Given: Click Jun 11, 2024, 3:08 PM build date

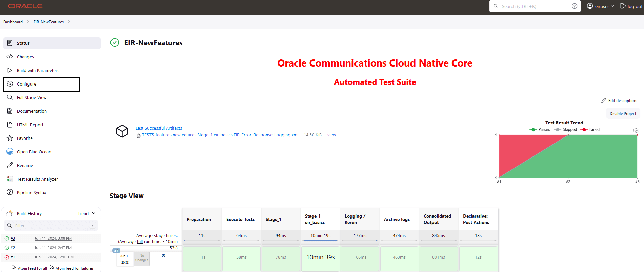Looking at the screenshot, I should 53,238.
